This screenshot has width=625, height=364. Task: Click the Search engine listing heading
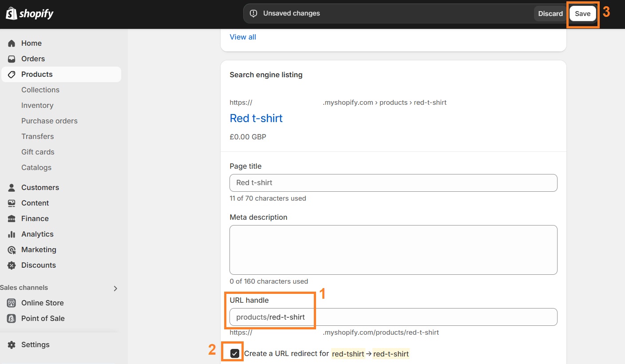266,75
